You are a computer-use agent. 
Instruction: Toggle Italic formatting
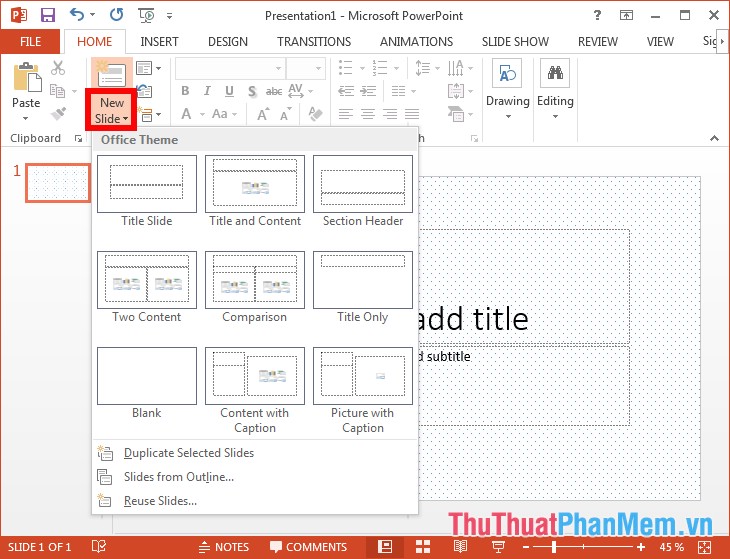point(207,91)
